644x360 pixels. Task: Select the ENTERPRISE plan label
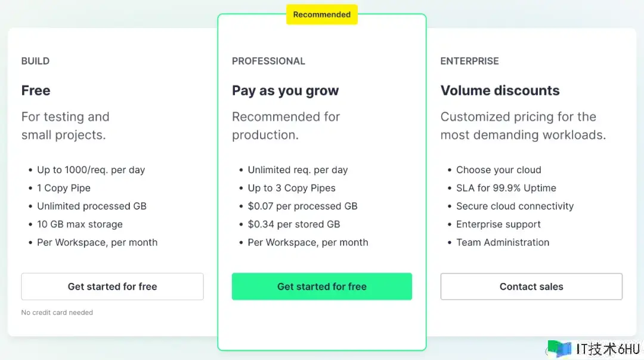(469, 61)
